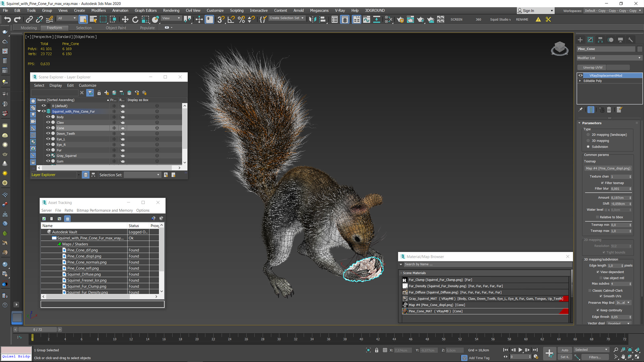The height and width of the screenshot is (362, 644).
Task: Click the Play Animation button
Action: [520, 350]
